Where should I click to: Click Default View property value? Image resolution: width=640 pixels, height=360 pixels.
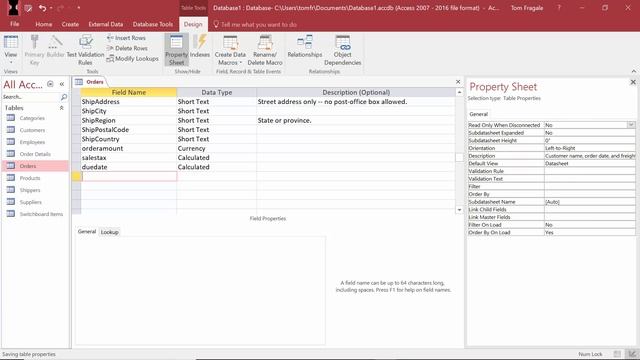click(x=589, y=163)
